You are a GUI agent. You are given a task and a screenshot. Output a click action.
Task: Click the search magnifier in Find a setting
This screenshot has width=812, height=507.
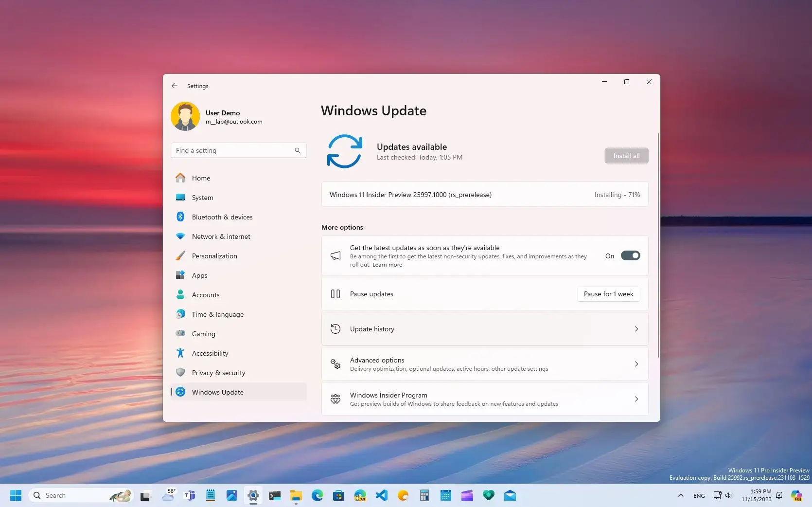click(x=298, y=150)
